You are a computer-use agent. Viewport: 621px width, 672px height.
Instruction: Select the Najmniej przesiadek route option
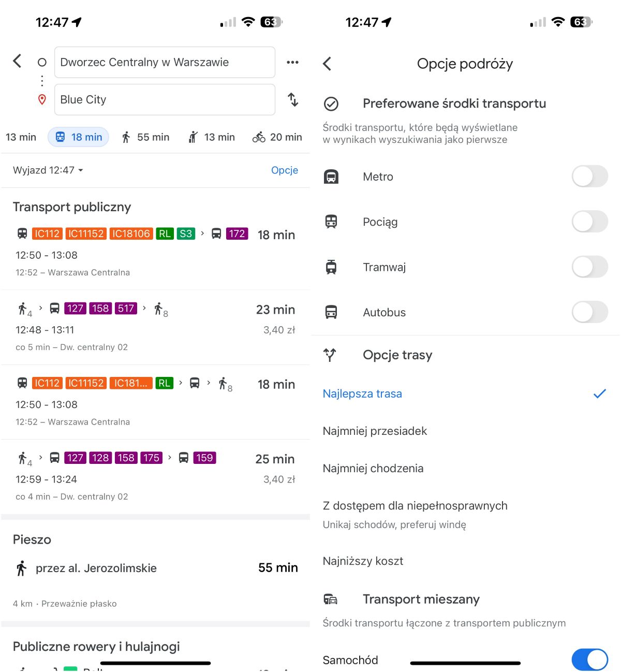375,431
